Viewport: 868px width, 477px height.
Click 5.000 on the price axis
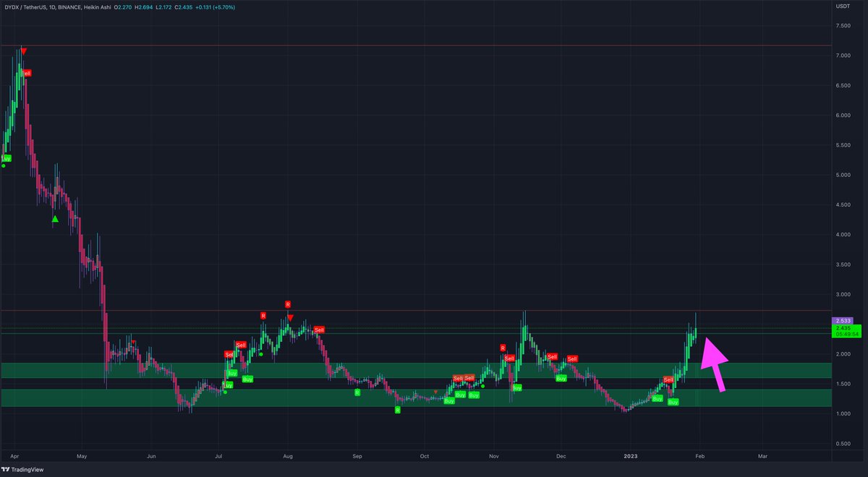(x=844, y=175)
